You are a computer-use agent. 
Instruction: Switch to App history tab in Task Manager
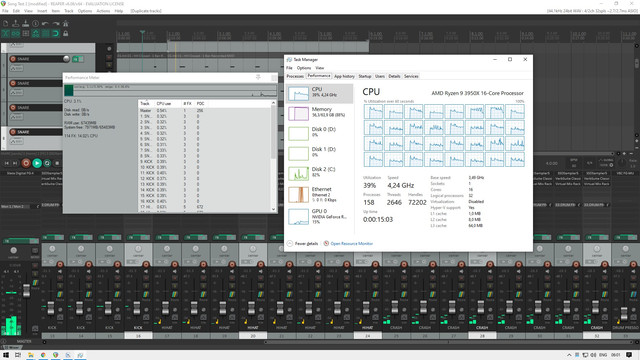pyautogui.click(x=344, y=76)
